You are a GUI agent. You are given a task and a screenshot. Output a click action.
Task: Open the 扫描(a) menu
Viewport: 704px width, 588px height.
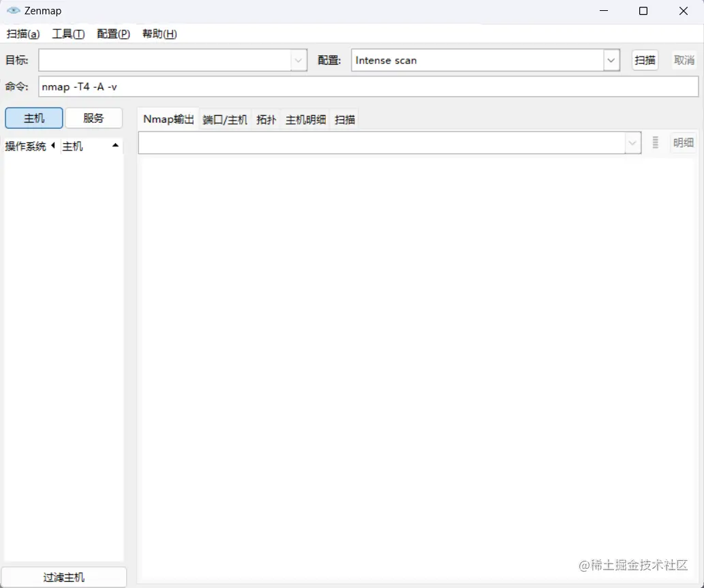coord(22,33)
